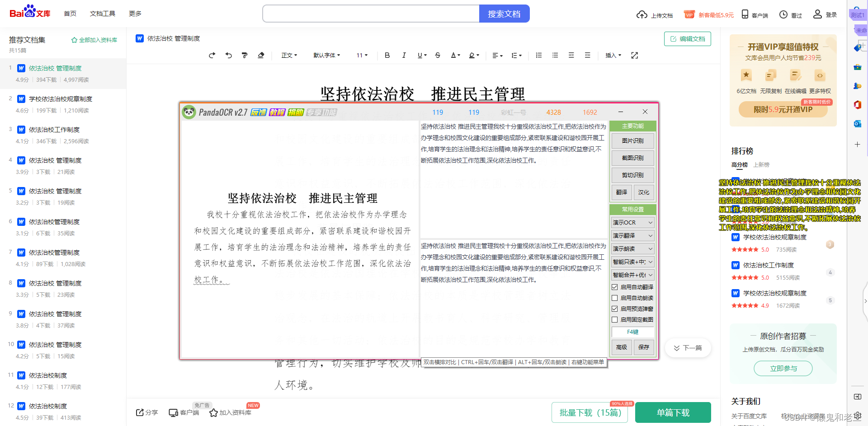Click the PandaOCR panda logo
The width and height of the screenshot is (868, 426).
tap(189, 112)
